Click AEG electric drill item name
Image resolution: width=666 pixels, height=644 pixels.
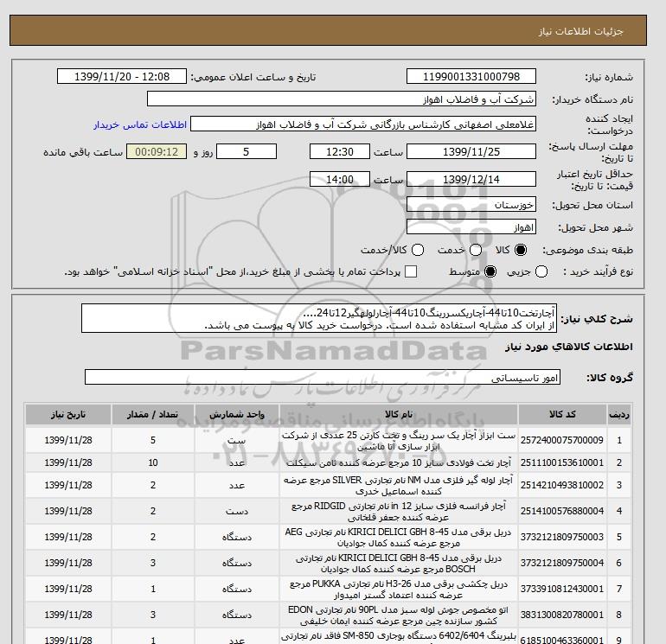coord(399,537)
